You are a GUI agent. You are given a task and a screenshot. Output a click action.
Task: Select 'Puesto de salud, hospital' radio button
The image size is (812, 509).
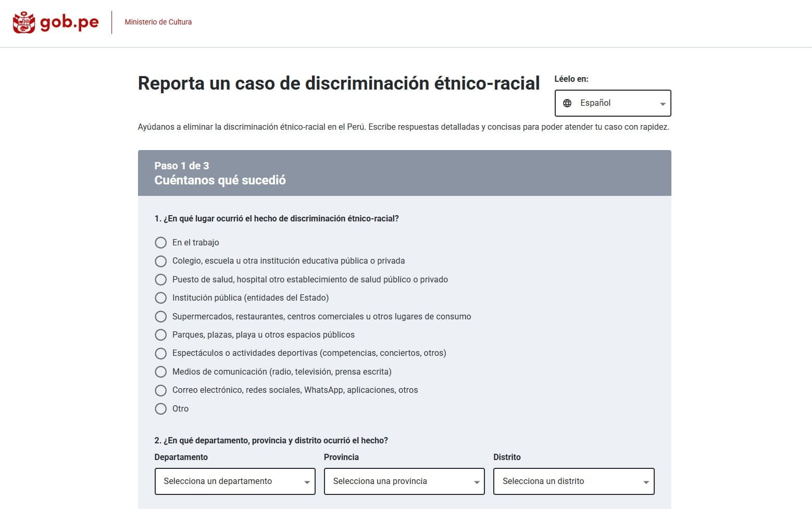(161, 280)
